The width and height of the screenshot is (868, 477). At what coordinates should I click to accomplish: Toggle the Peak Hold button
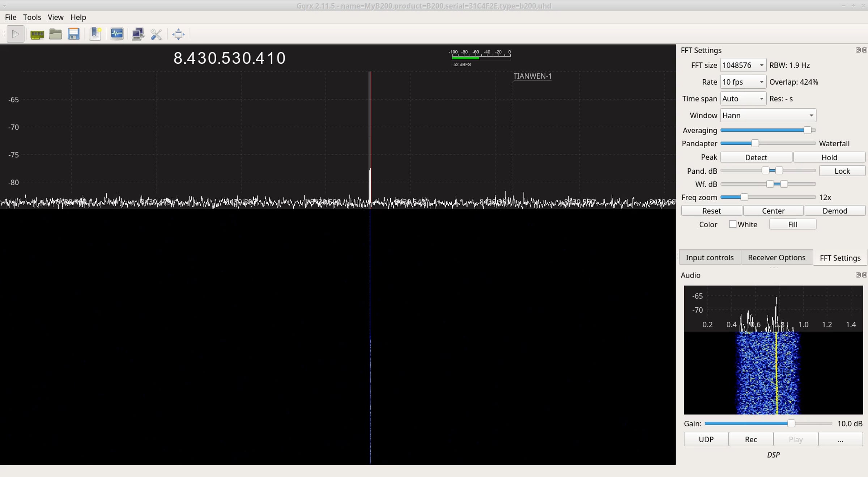click(x=829, y=157)
